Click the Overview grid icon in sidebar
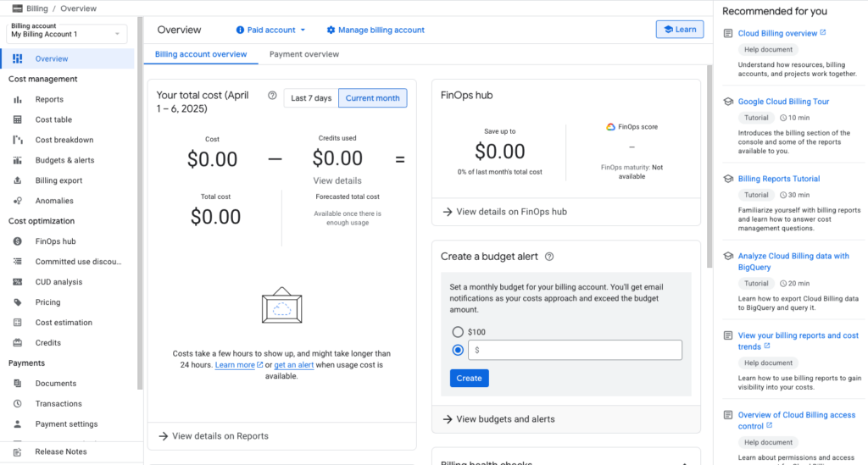Image resolution: width=868 pixels, height=465 pixels. (18, 58)
